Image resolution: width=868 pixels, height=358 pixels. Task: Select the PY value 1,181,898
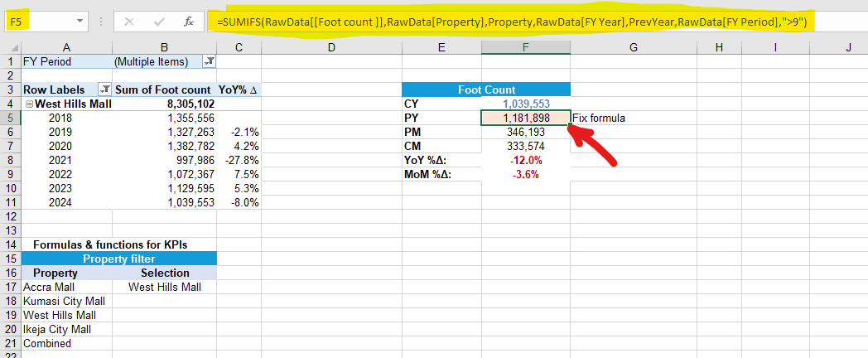pyautogui.click(x=525, y=118)
